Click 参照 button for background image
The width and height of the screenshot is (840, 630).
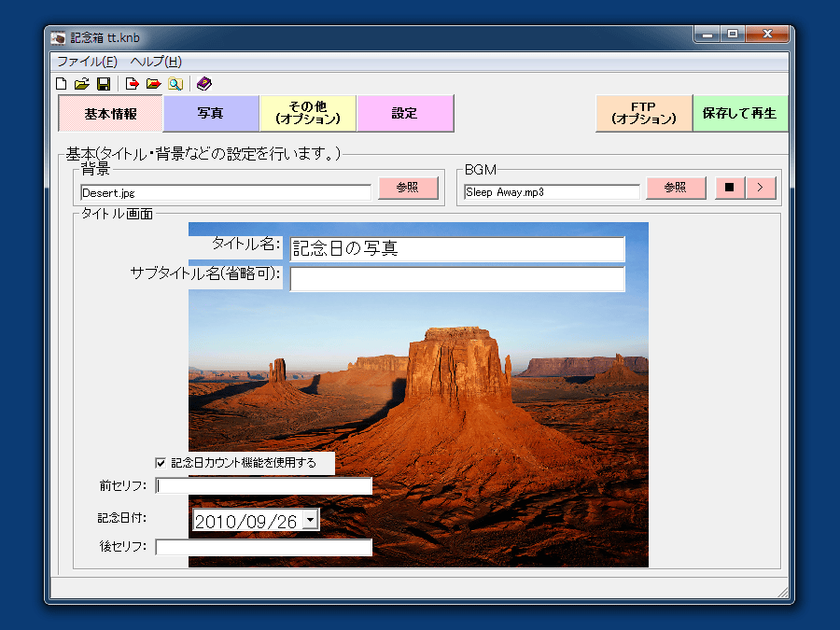[x=408, y=188]
